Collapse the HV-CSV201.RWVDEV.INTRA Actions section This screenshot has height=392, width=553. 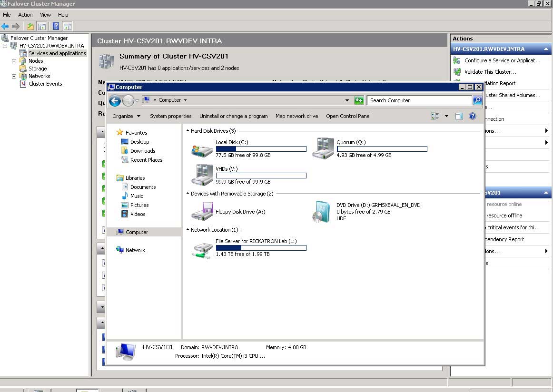click(x=546, y=49)
